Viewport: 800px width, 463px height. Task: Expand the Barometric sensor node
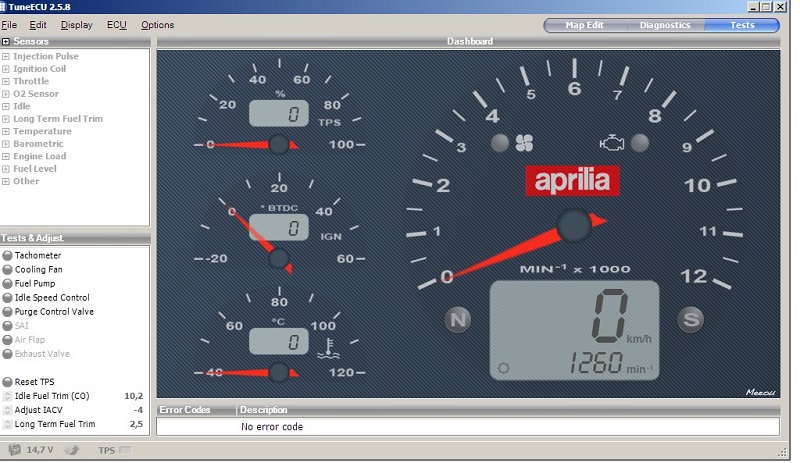click(x=6, y=144)
